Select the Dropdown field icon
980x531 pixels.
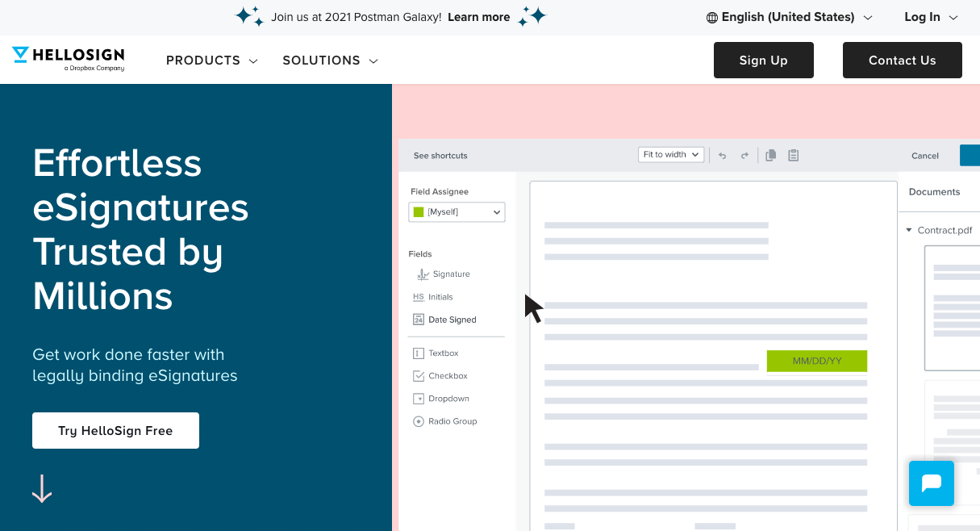click(419, 399)
